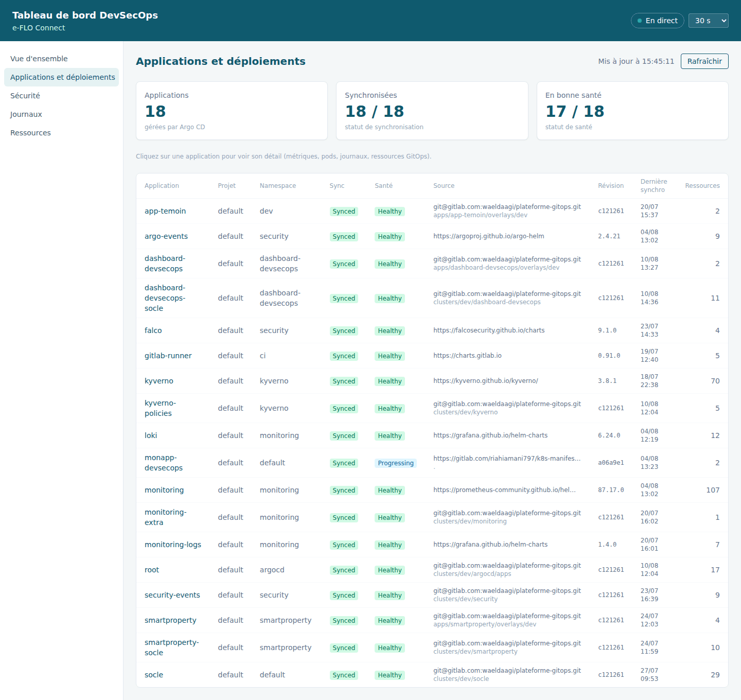Image resolution: width=741 pixels, height=700 pixels.
Task: Click the Ressources column header
Action: [x=702, y=186]
